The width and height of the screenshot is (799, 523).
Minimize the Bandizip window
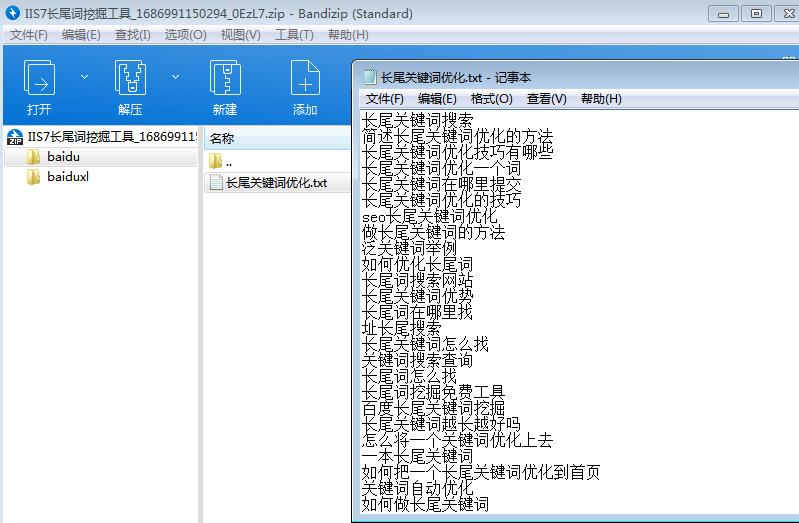point(723,14)
